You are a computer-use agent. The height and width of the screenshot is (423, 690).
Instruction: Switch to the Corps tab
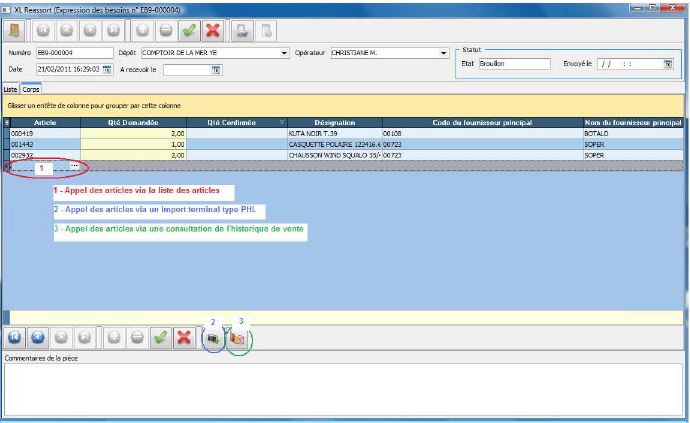click(x=32, y=89)
